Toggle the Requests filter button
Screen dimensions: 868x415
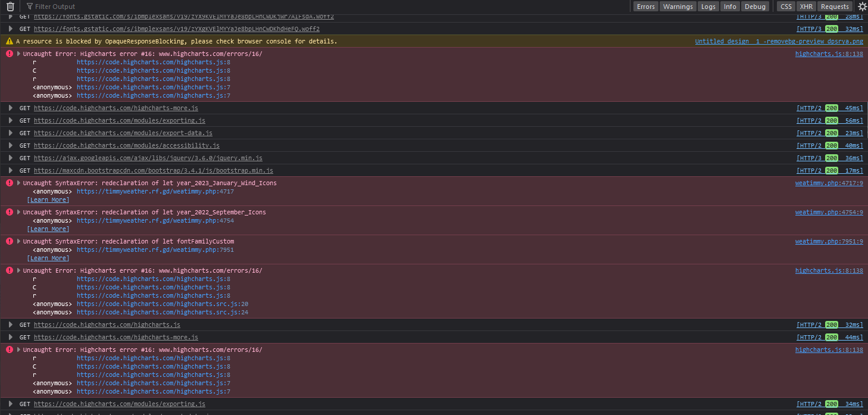point(835,7)
